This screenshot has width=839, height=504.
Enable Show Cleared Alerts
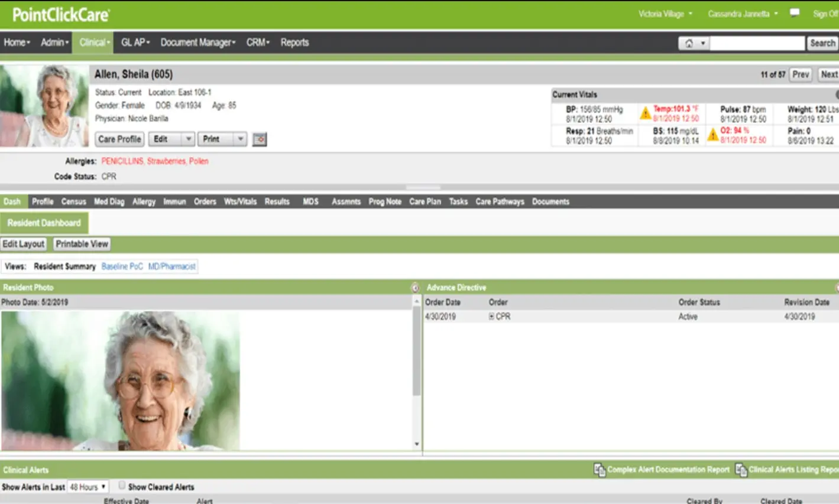click(x=121, y=486)
